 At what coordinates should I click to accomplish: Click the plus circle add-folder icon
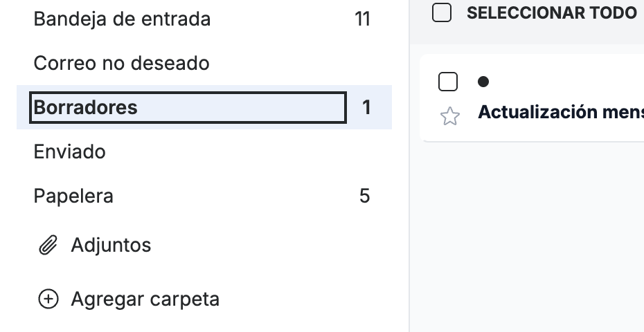[x=48, y=299]
